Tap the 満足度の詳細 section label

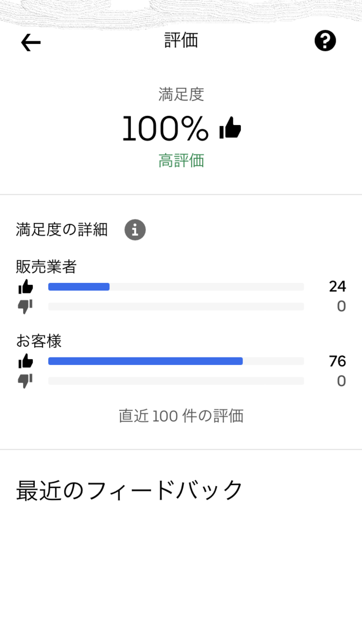(x=62, y=230)
